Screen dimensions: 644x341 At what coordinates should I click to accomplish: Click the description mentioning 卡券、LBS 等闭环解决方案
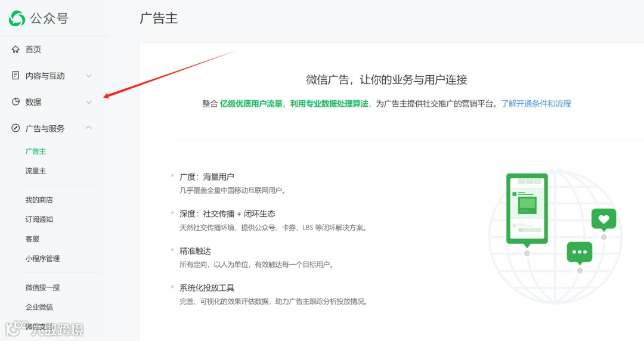tap(273, 228)
